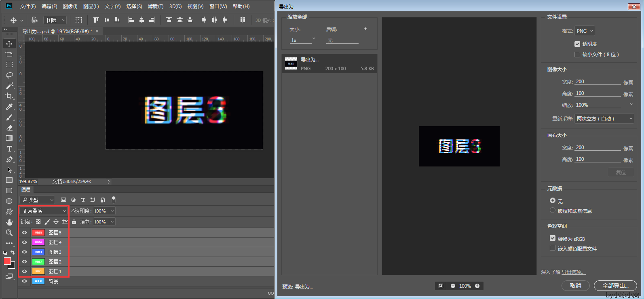Open the layer fill dropdown arrow
Screen dimensions: 644x299
(x=112, y=222)
